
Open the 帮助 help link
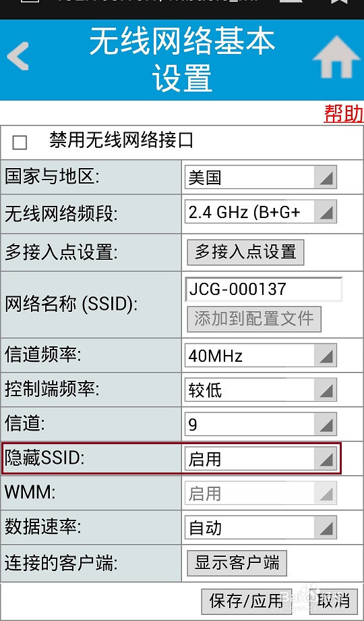[x=343, y=113]
